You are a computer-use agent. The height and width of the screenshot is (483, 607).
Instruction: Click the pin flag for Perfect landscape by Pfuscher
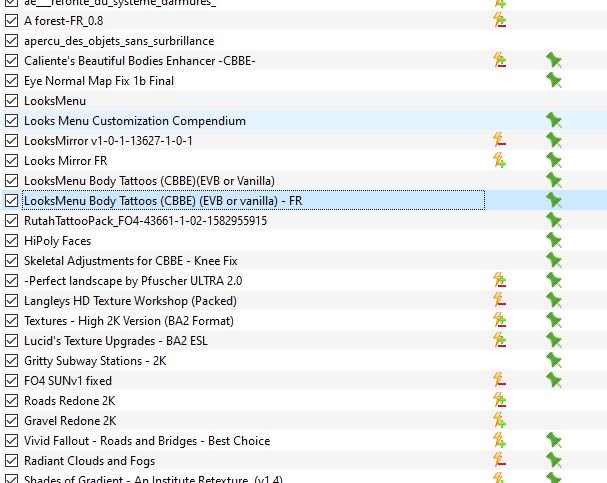tap(554, 281)
